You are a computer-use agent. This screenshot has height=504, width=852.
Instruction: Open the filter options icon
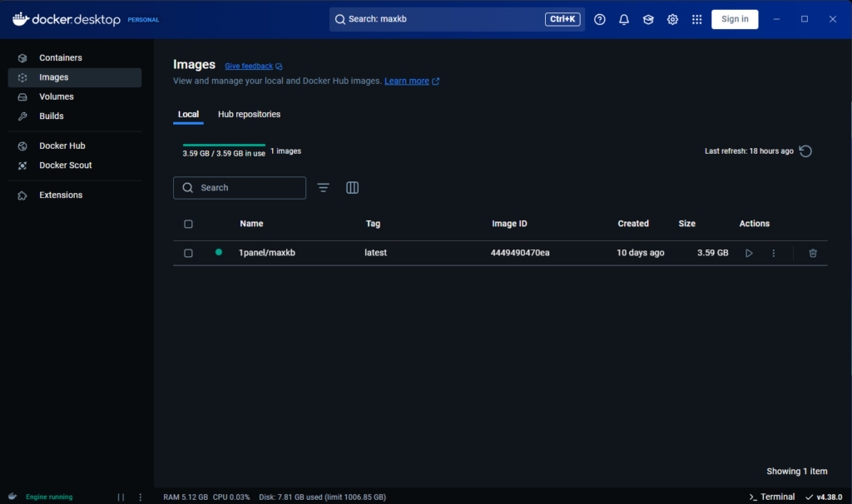324,188
